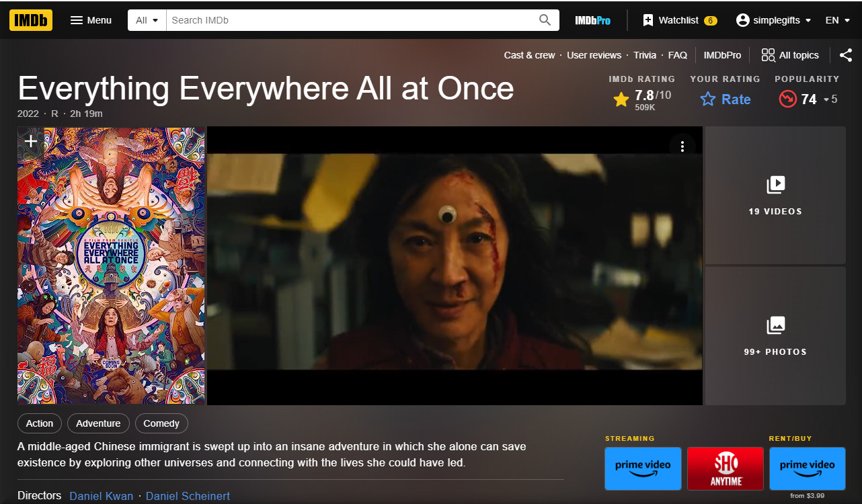The width and height of the screenshot is (862, 504).
Task: Select the Comedy genre chip
Action: pos(161,423)
